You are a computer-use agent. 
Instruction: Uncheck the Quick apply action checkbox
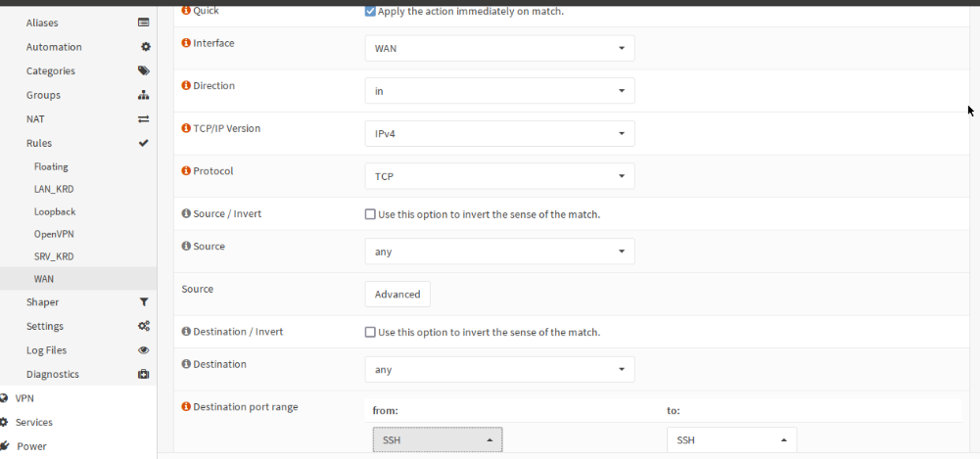click(x=370, y=12)
